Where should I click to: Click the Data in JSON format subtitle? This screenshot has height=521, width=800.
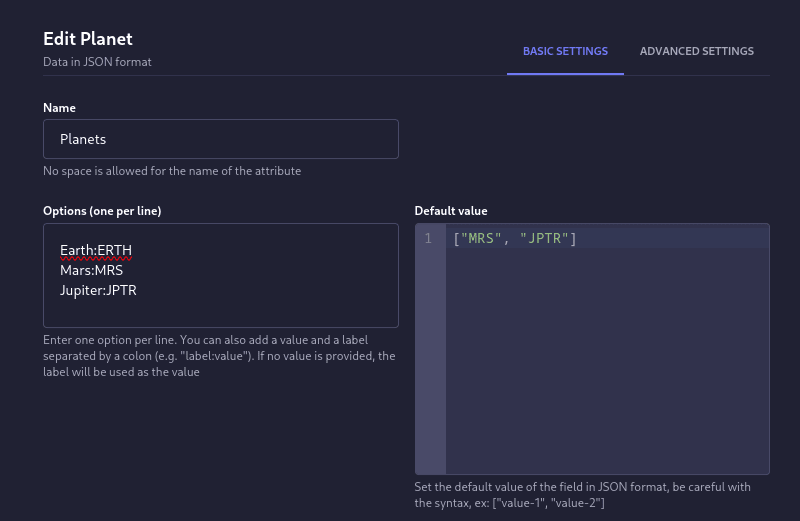pyautogui.click(x=97, y=62)
